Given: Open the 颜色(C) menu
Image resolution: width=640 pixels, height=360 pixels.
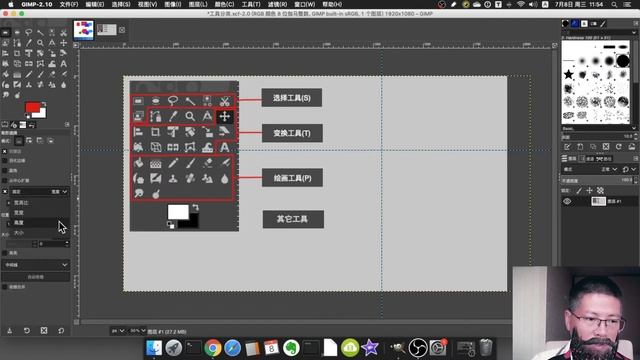Looking at the screenshot, I should [224, 4].
